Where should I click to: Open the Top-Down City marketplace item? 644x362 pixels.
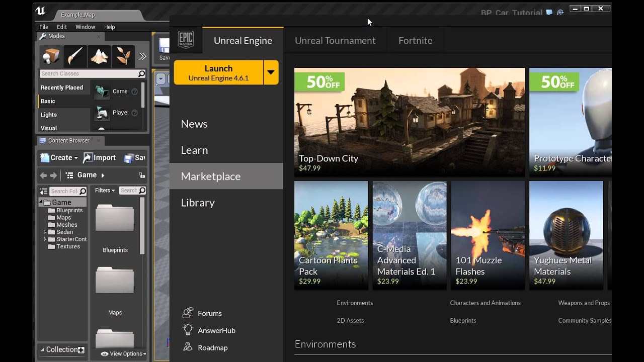coord(410,122)
